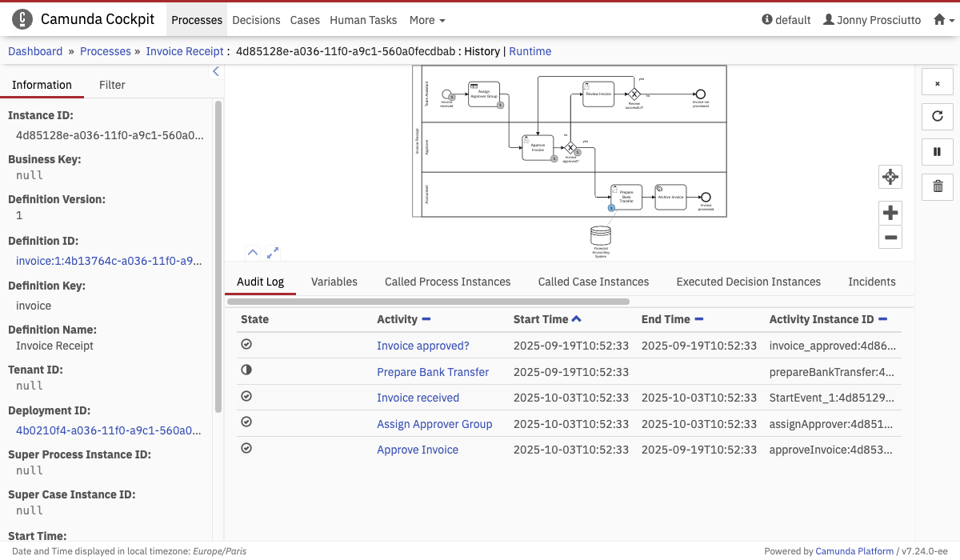
Task: Switch to the Filter tab
Action: pyautogui.click(x=112, y=85)
